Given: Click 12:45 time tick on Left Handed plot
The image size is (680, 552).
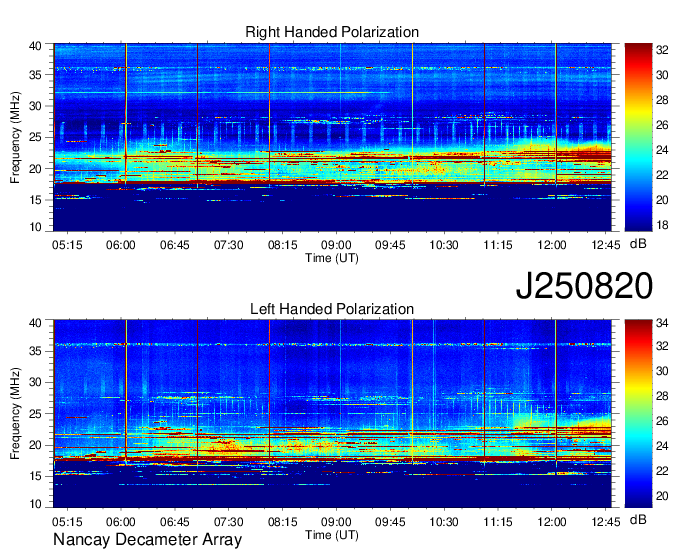Looking at the screenshot, I should (x=605, y=522).
